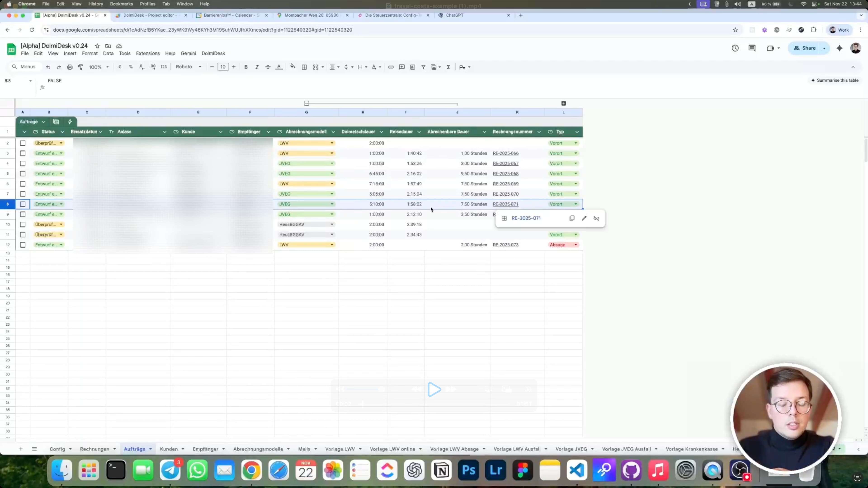The width and height of the screenshot is (868, 488).
Task: Tick the checkbox in row 12
Action: pos(23,245)
